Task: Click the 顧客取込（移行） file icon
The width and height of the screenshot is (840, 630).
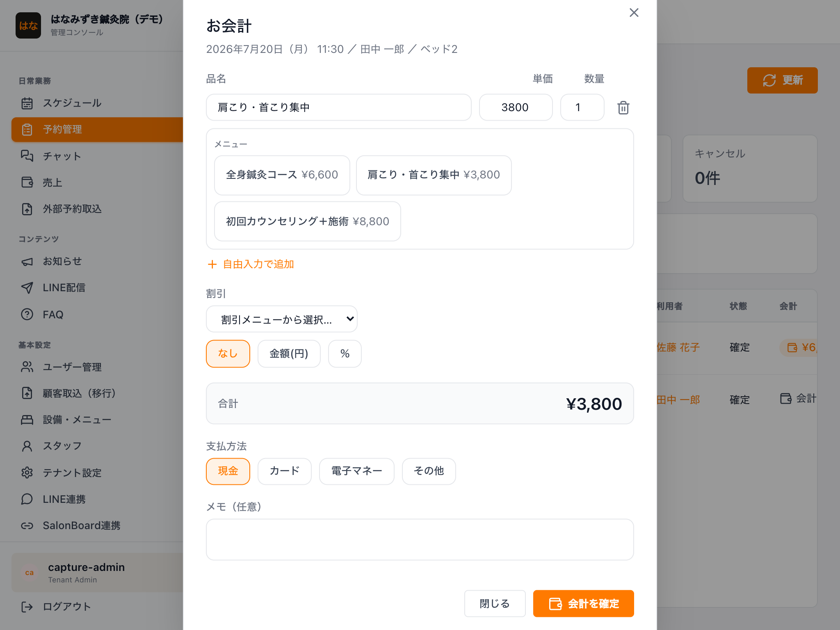Action: click(x=27, y=393)
